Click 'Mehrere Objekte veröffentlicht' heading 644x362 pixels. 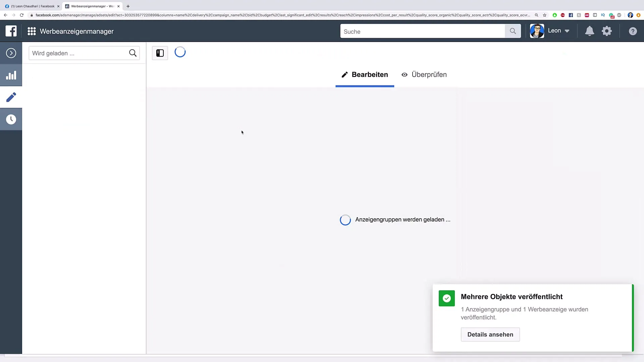pyautogui.click(x=512, y=297)
